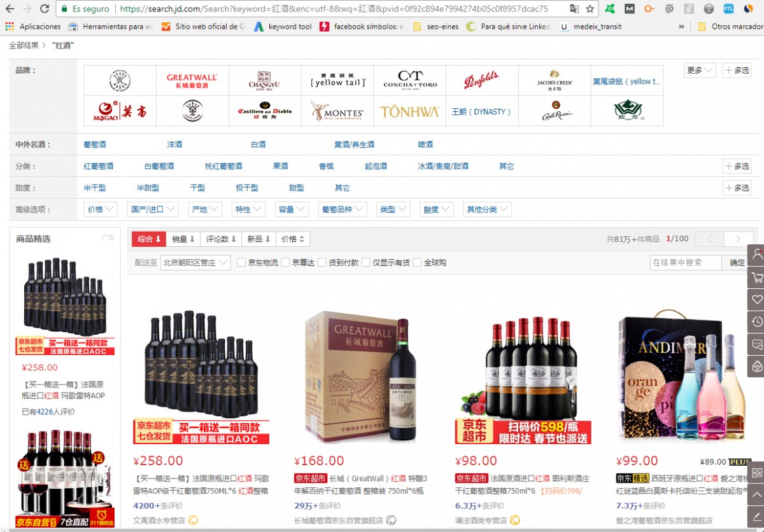The height and width of the screenshot is (532, 764).
Task: Bookmark page with the star icon
Action: [590, 9]
